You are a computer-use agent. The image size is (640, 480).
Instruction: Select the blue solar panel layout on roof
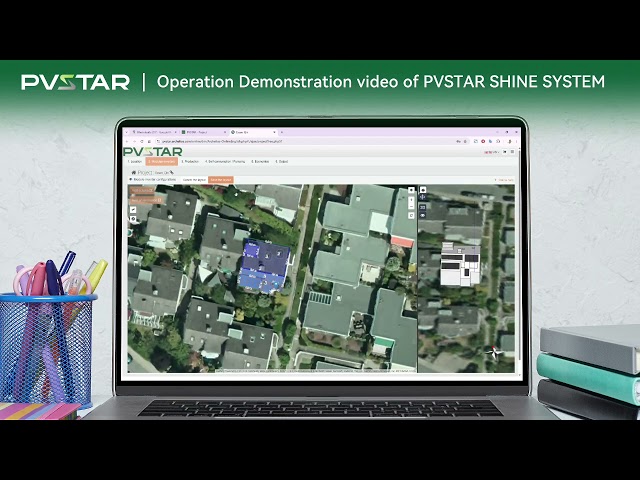pyautogui.click(x=264, y=266)
